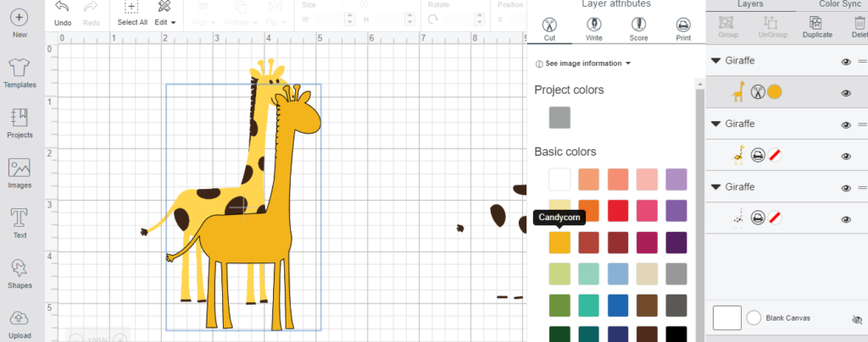
Task: Open the Templates panel
Action: tap(19, 74)
